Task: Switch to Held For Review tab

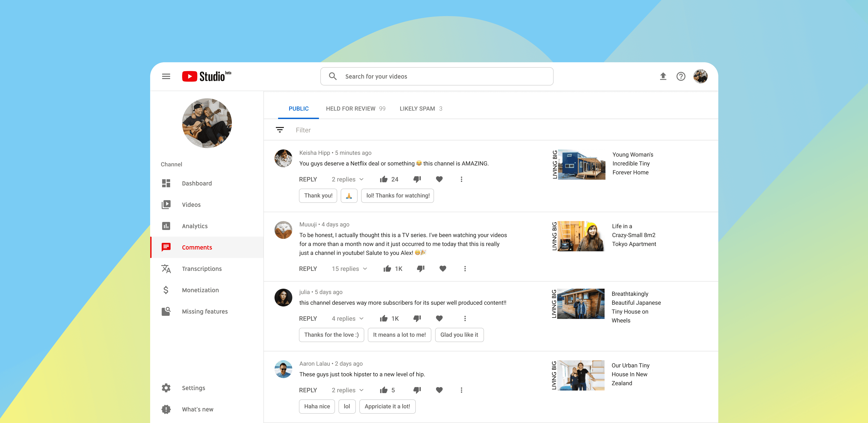Action: [x=355, y=109]
